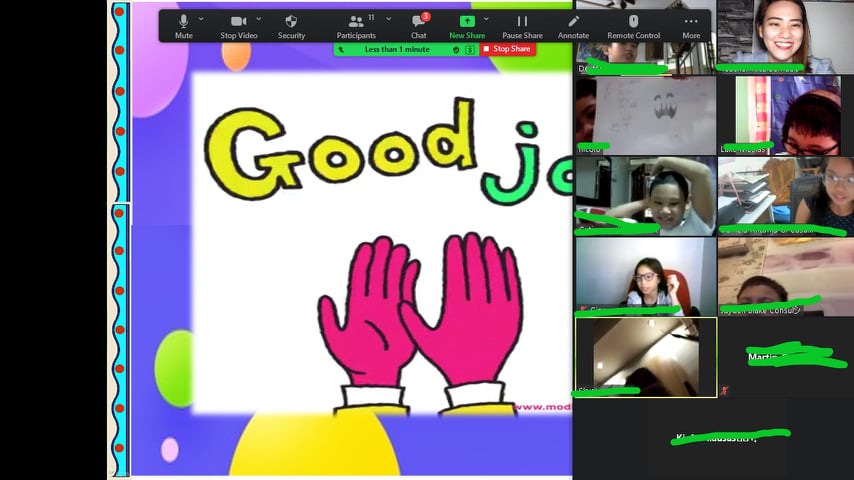Viewport: 854px width, 480px height.
Task: Select tile of girl with glasses in red chair
Action: 646,277
